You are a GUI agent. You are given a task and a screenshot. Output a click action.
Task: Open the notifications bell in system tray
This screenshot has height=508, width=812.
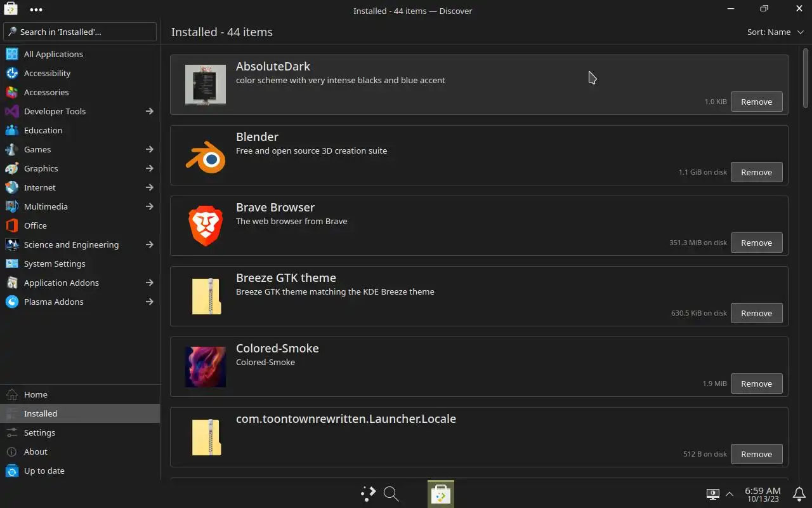(x=799, y=493)
